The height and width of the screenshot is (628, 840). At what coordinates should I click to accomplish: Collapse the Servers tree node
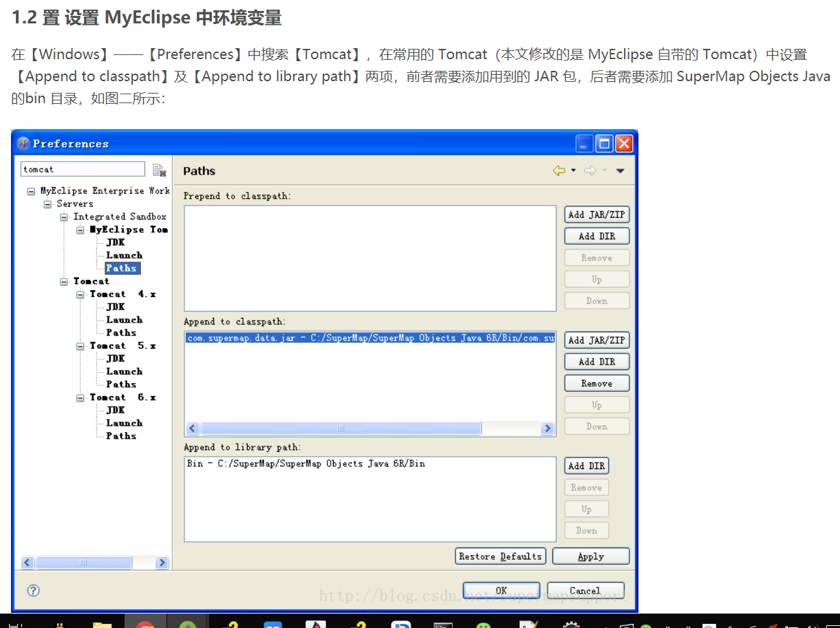pos(47,204)
